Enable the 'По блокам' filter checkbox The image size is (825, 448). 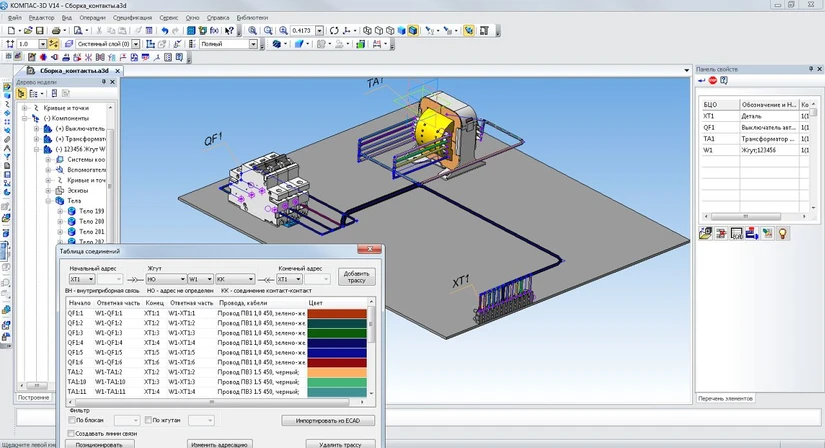point(70,420)
